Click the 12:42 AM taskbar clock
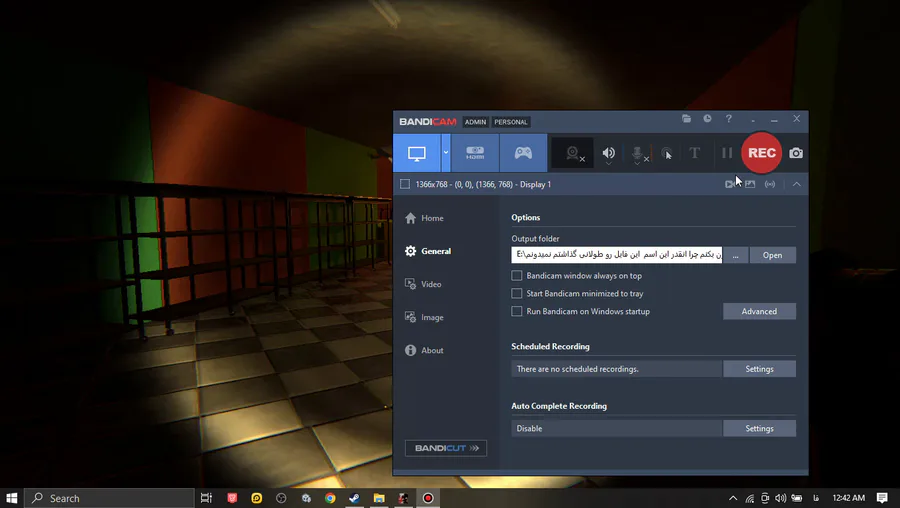Screen dimensions: 900x508 848,498
